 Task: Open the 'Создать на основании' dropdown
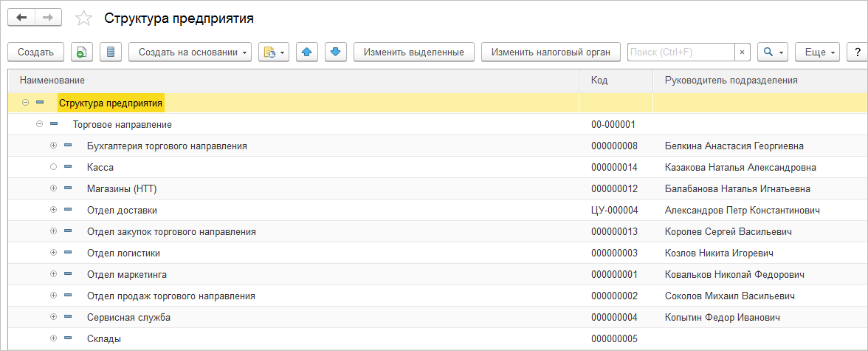190,52
